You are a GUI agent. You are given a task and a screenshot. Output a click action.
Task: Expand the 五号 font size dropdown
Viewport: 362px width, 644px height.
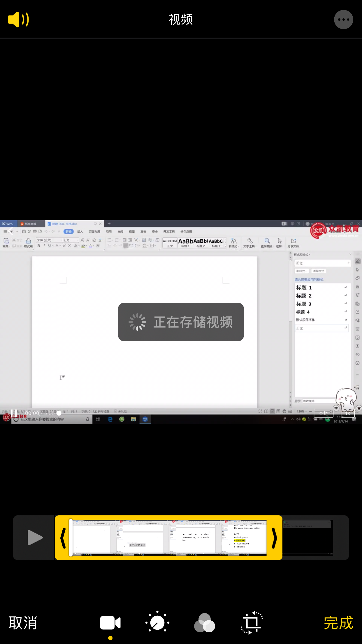point(78,240)
